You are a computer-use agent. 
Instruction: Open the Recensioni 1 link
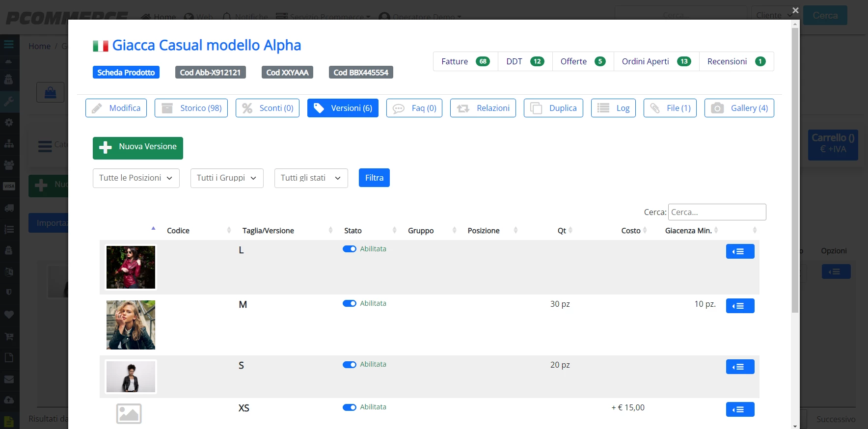tap(736, 61)
